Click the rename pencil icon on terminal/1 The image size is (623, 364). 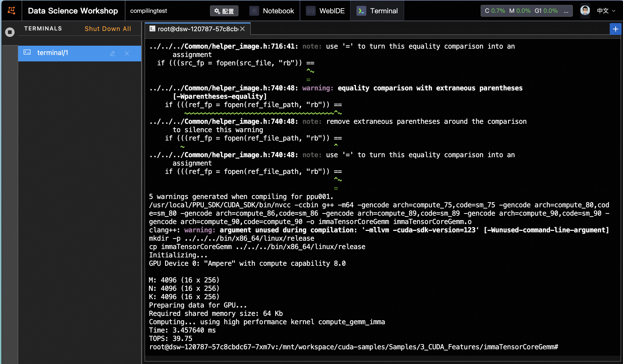coord(113,53)
